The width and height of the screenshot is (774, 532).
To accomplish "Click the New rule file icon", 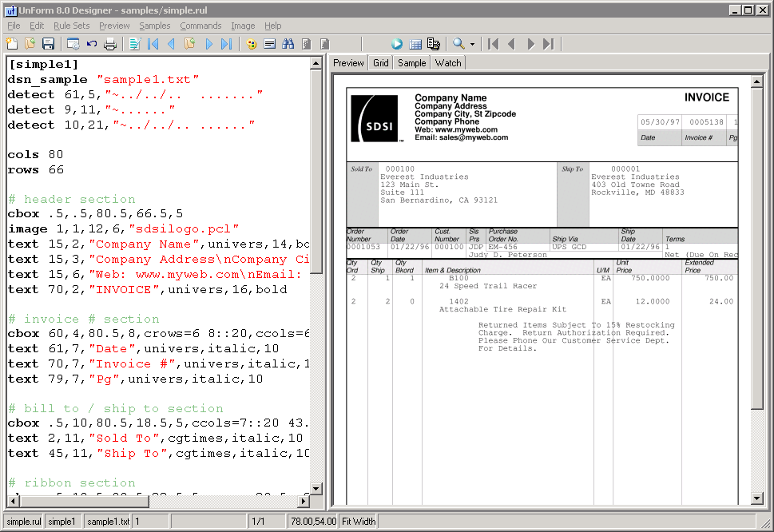I will pos(11,44).
